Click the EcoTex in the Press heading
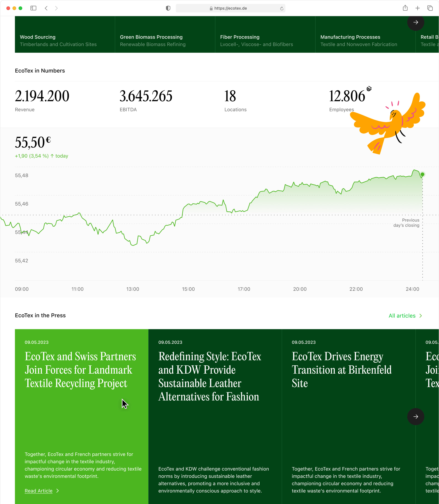439x504 pixels. click(40, 315)
